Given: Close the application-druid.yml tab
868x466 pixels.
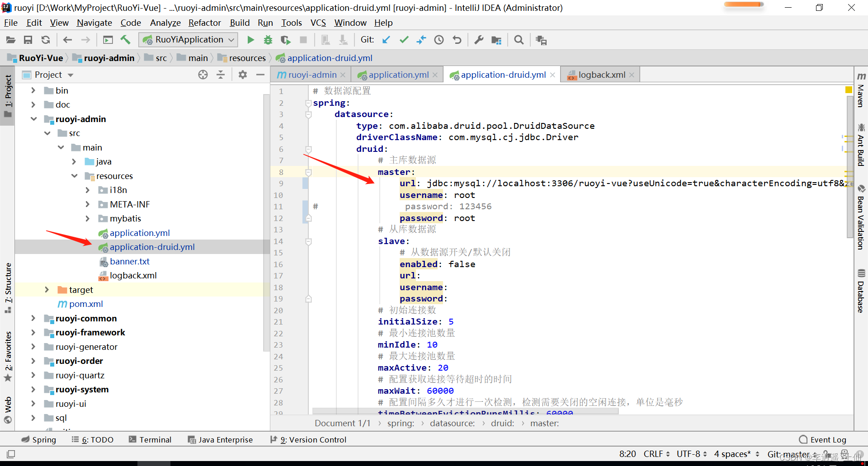Looking at the screenshot, I should tap(552, 75).
